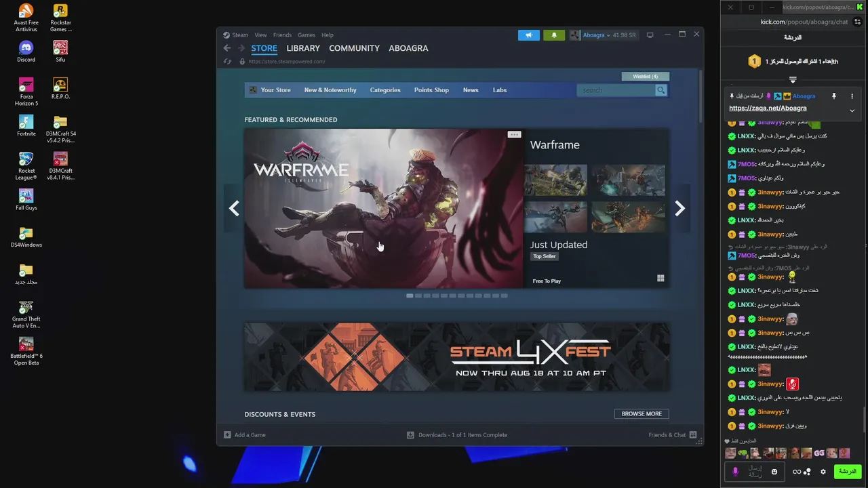Open the Games menu
This screenshot has width=868, height=488.
[x=307, y=35]
